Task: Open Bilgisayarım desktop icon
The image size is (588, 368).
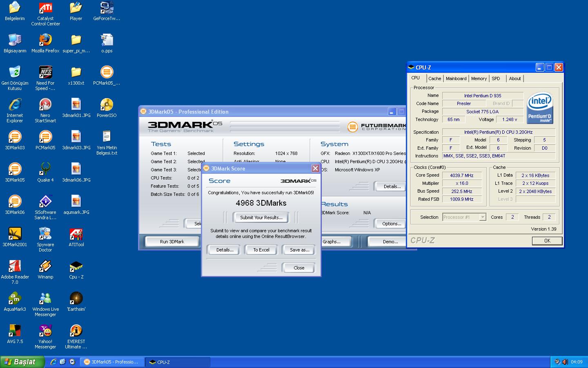Action: pyautogui.click(x=15, y=43)
